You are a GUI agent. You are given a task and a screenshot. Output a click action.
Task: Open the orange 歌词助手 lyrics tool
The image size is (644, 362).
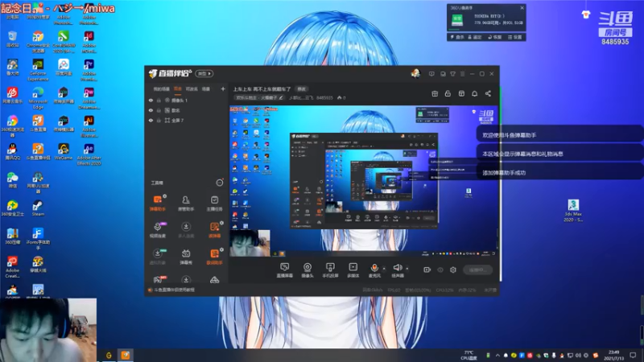coord(214,257)
